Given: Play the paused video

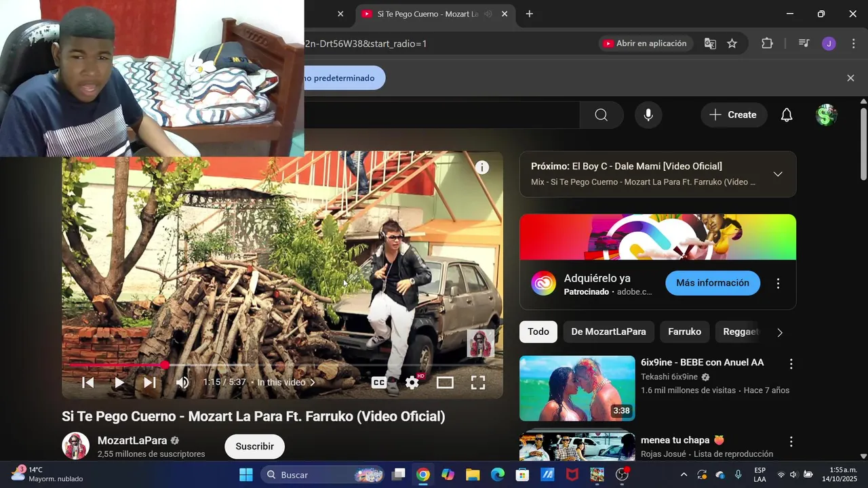Looking at the screenshot, I should tap(119, 382).
